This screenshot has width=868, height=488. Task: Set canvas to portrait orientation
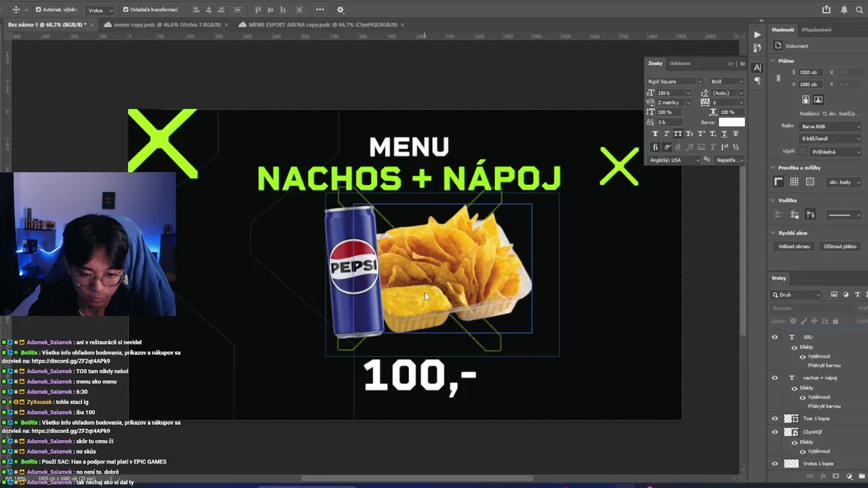pyautogui.click(x=806, y=100)
